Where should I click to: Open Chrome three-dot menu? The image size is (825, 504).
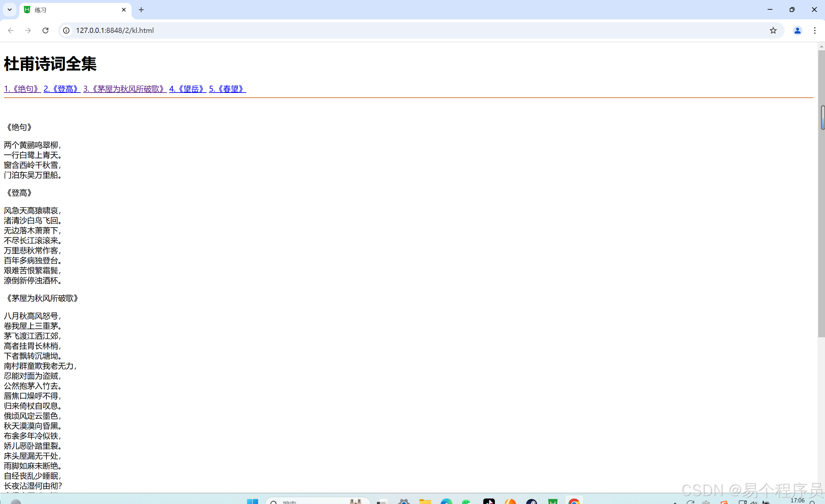tap(815, 31)
